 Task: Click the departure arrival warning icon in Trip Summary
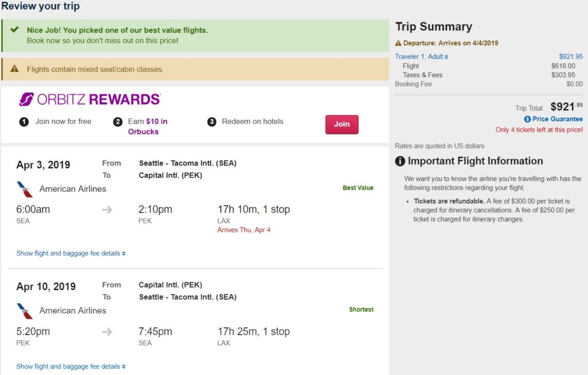pyautogui.click(x=398, y=43)
